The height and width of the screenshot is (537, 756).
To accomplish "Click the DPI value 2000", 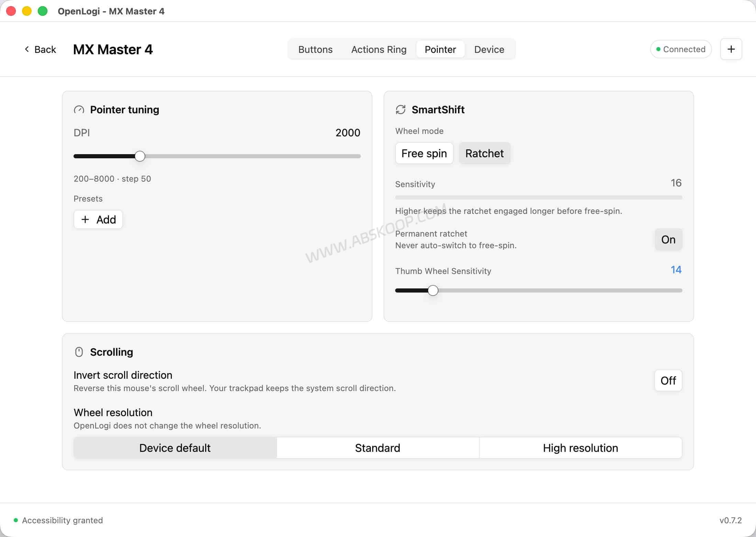I will pos(348,133).
